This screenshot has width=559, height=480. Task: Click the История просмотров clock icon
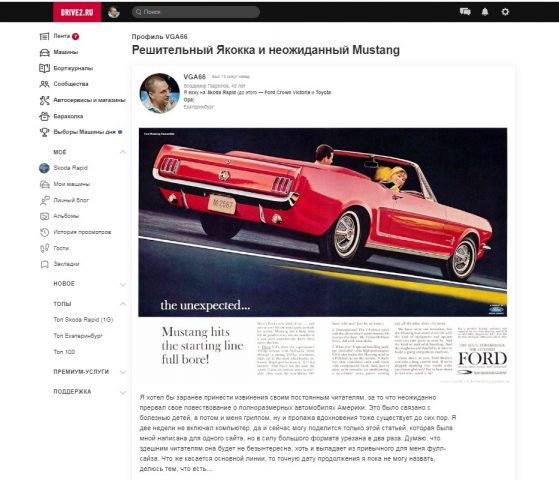(x=44, y=232)
